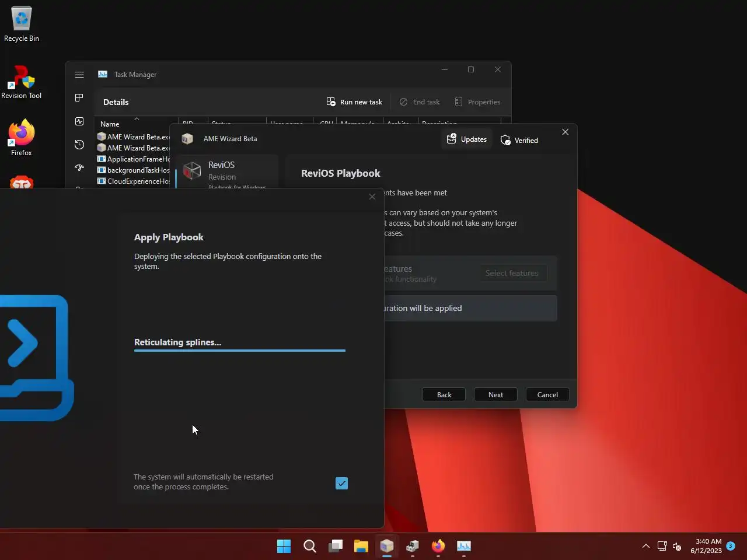Close the AME Wizard Beta window

pyautogui.click(x=565, y=132)
